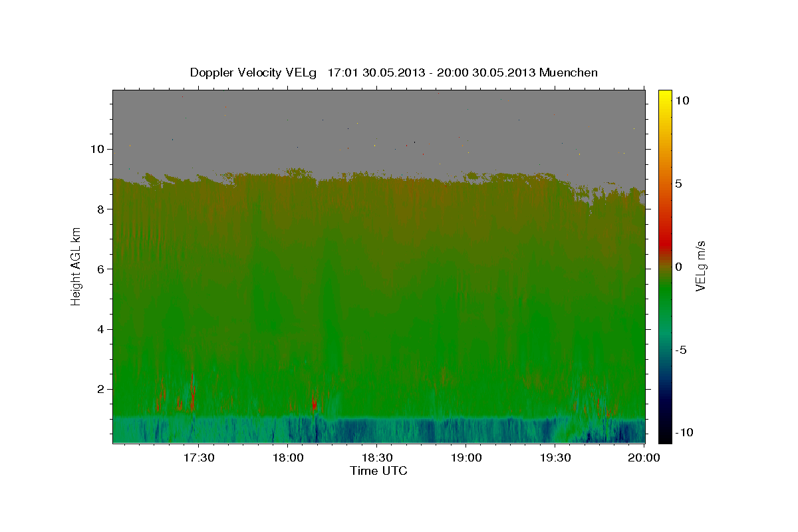The height and width of the screenshot is (532, 798).
Task: Click the 20:00 time tick label
Action: pos(644,458)
